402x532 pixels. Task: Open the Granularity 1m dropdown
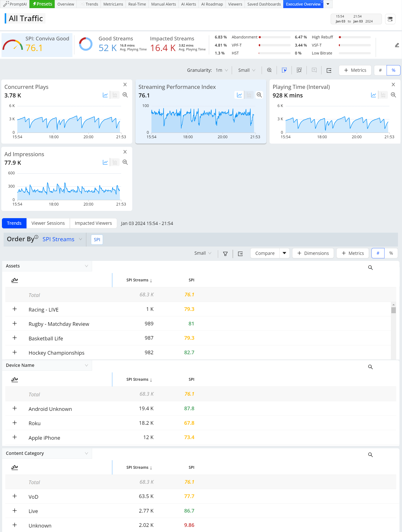click(x=222, y=70)
